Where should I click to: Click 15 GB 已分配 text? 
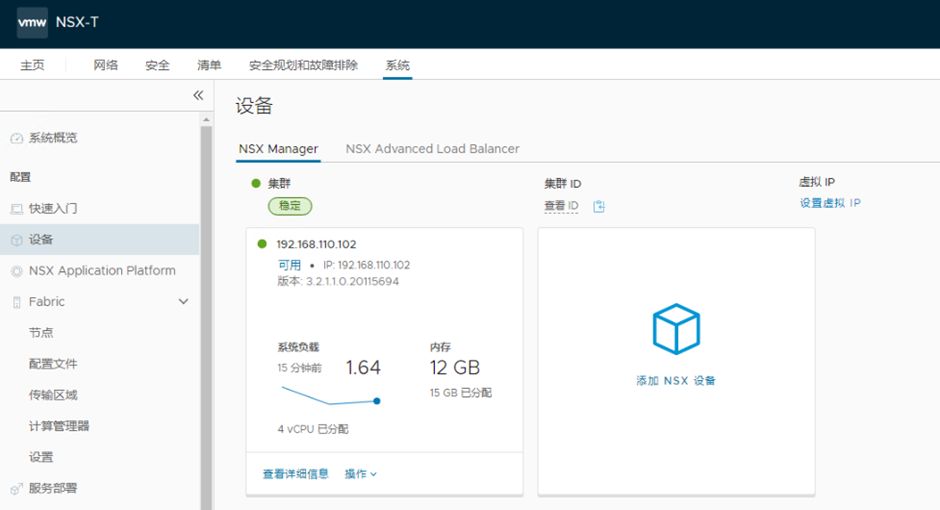460,393
